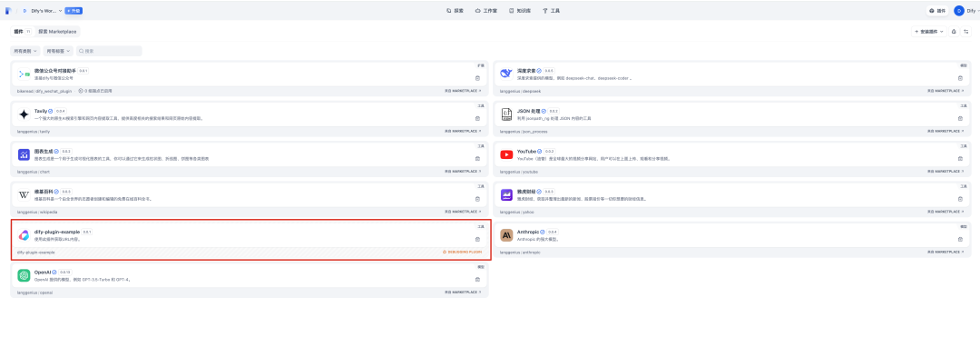
Task: Select the 插件 installed plugins tab
Action: click(x=22, y=31)
